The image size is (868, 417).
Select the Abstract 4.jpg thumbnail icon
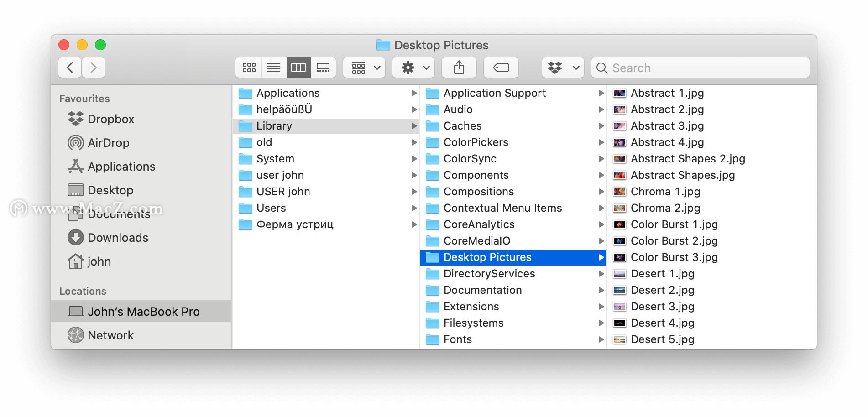[x=620, y=142]
